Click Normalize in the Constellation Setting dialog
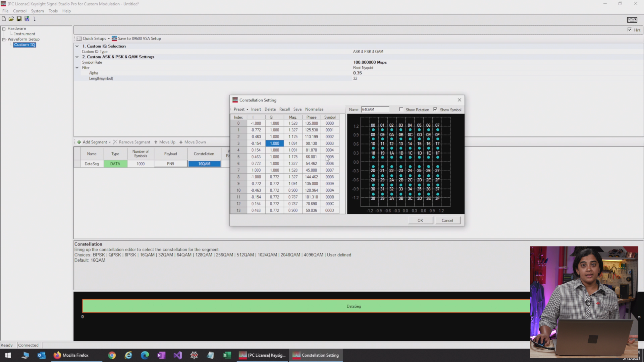Screen dimensions: 644x362 click(314, 109)
